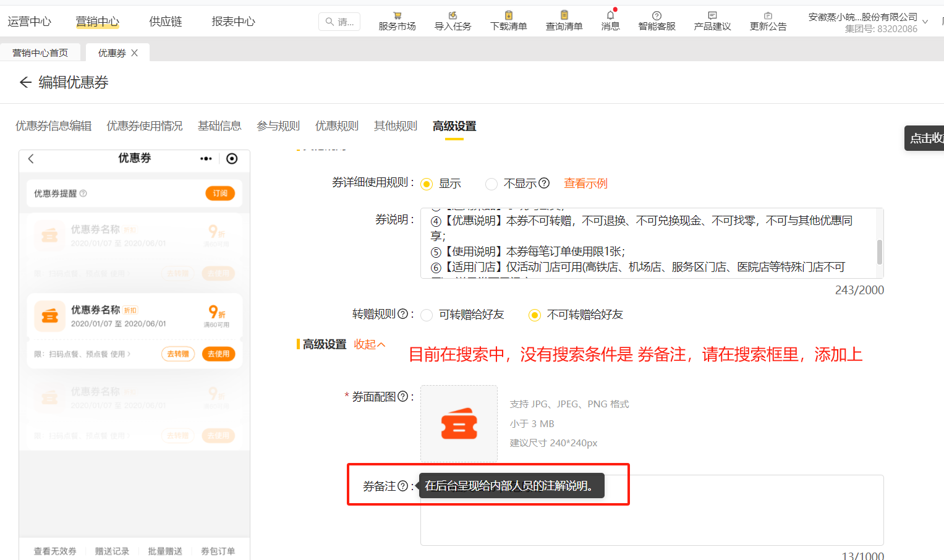Select the 显示 radio option
This screenshot has height=560, width=944.
click(427, 184)
